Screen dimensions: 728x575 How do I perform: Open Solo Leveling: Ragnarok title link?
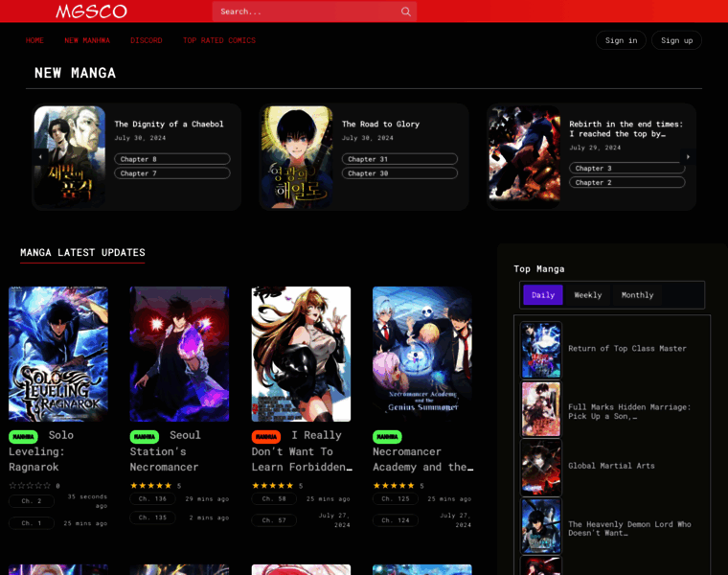[41, 451]
